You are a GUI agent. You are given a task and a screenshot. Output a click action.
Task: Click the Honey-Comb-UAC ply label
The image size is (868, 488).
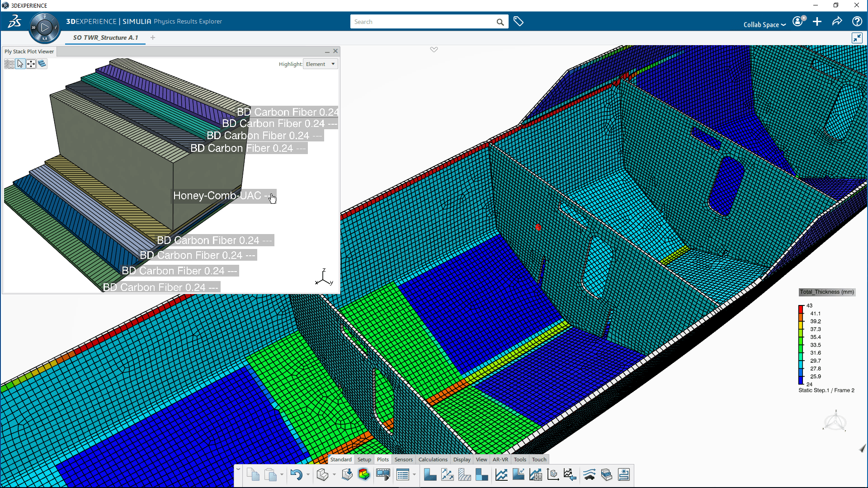[x=217, y=196]
